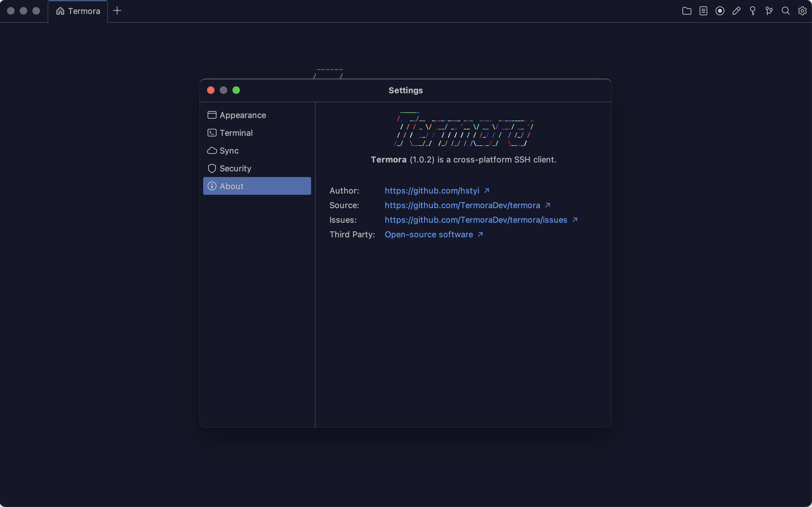This screenshot has width=812, height=507.
Task: Click the 'Author:' label
Action: tap(344, 190)
